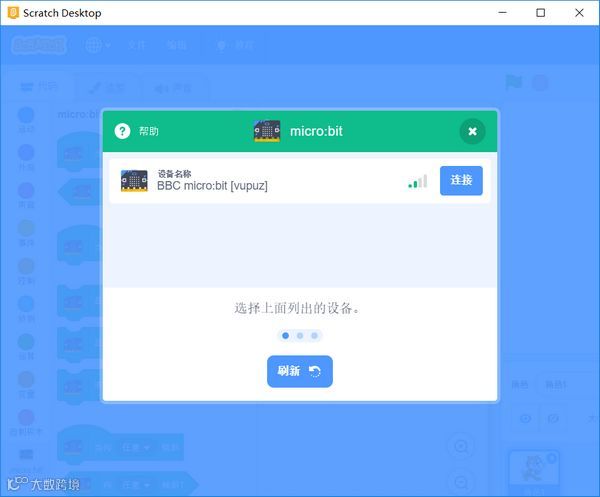Click the zoom in magnifier in workspace

click(x=461, y=446)
